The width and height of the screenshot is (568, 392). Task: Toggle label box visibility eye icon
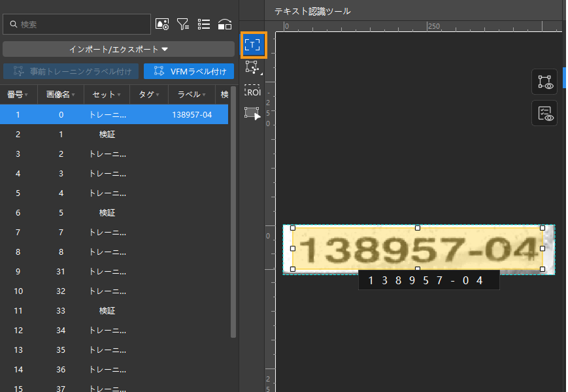pos(544,82)
